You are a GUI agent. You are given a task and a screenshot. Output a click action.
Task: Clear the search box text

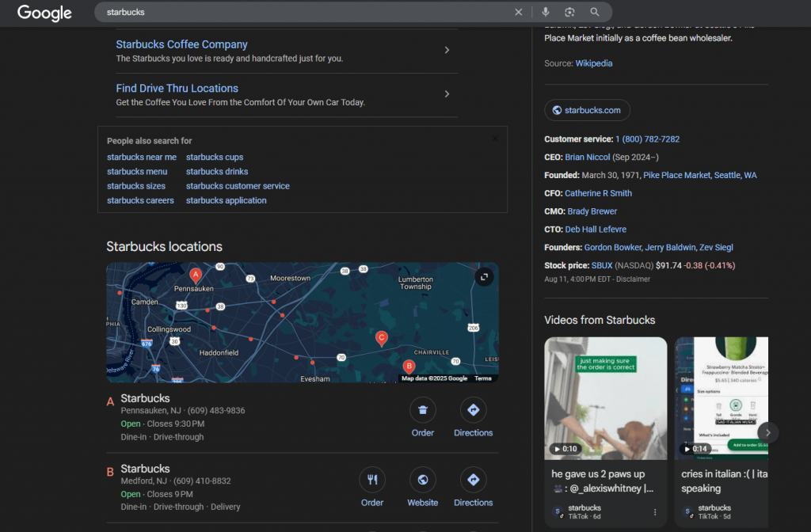[x=519, y=12]
